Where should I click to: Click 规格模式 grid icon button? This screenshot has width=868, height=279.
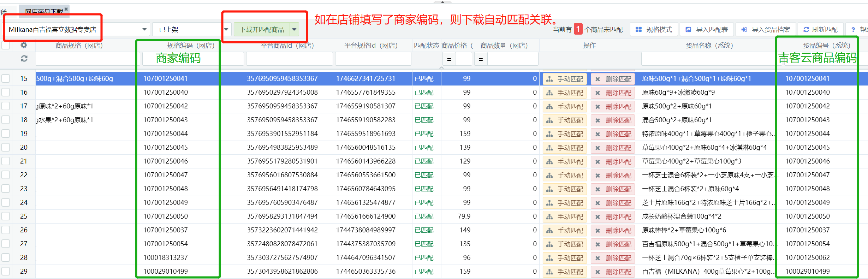654,30
